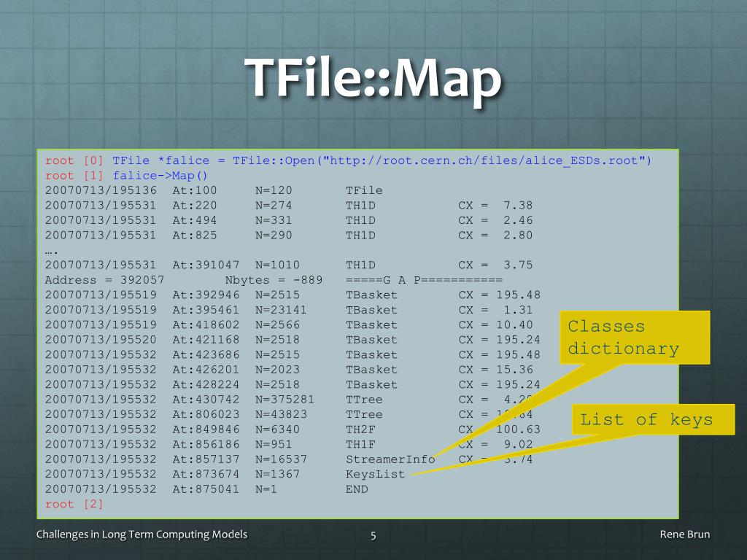Click the slide title TFile::Map
The image size is (747, 560).
pyautogui.click(x=373, y=78)
